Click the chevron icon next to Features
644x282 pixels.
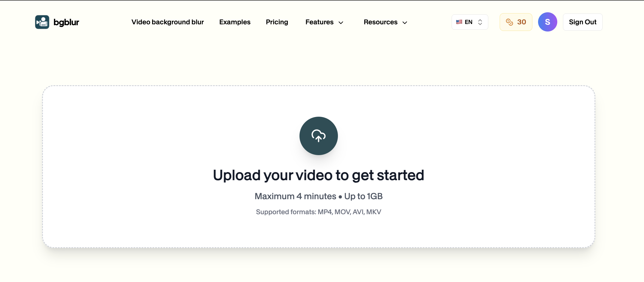pos(341,22)
